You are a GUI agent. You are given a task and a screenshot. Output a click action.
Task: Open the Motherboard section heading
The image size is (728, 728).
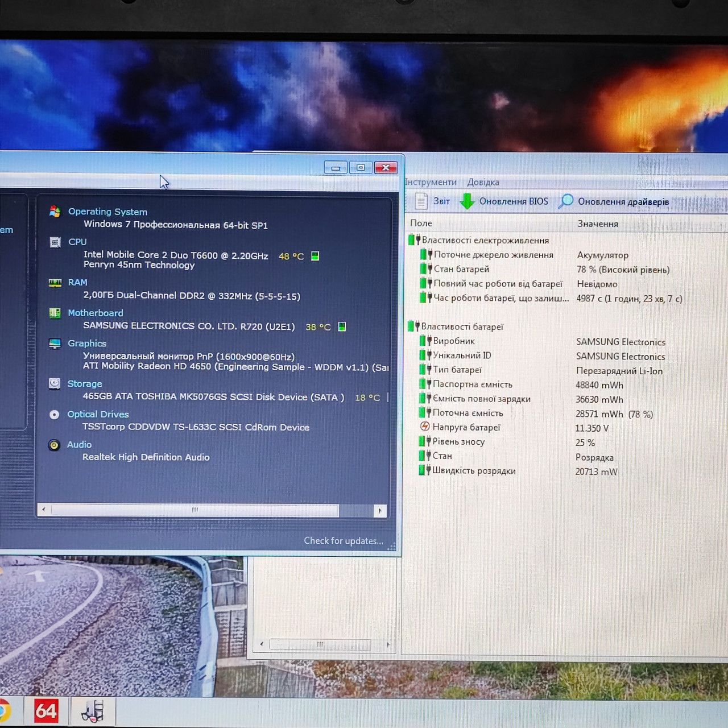[x=95, y=313]
